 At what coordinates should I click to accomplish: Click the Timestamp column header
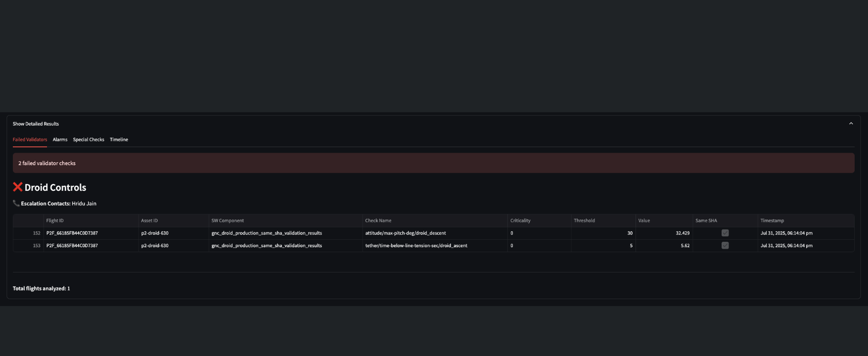[x=806, y=221]
